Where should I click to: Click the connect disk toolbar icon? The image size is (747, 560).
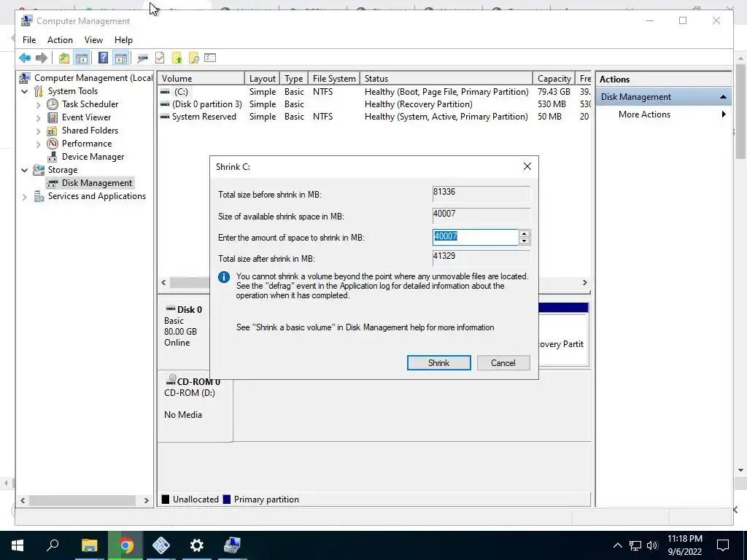[x=142, y=58]
